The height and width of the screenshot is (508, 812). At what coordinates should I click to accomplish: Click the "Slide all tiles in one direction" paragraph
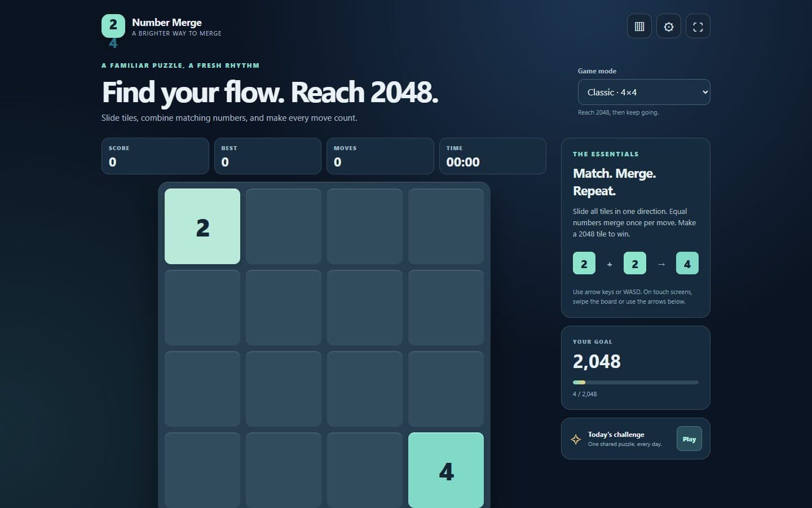[x=634, y=222]
